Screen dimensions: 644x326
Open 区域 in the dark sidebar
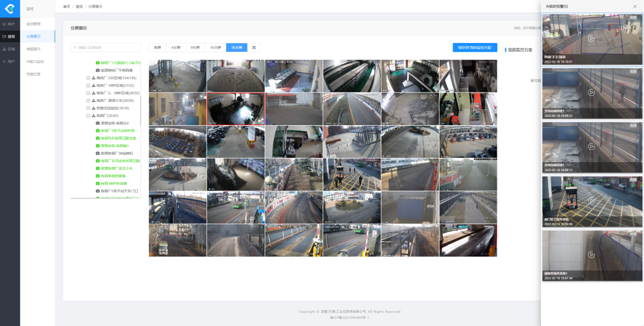10,49
